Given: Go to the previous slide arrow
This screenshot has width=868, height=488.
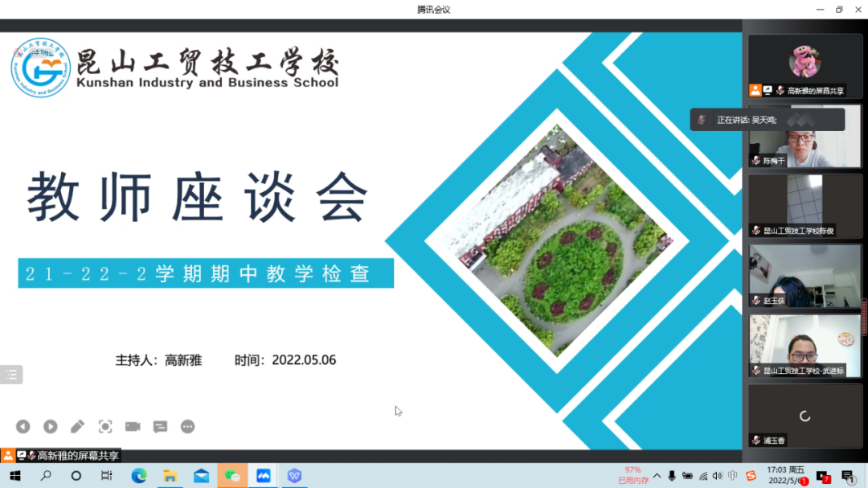Looking at the screenshot, I should pyautogui.click(x=23, y=427).
